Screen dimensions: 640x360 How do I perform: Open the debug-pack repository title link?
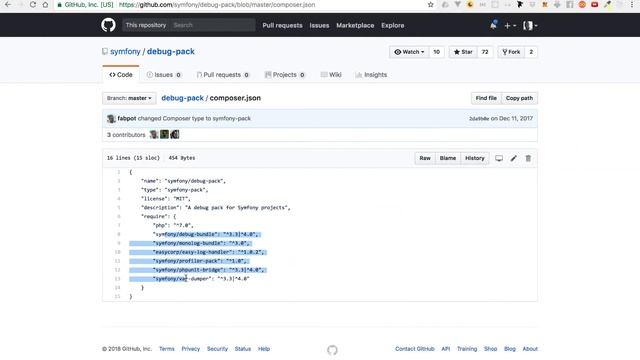pyautogui.click(x=171, y=52)
